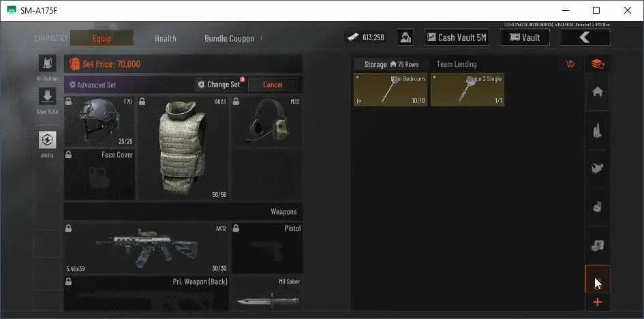Image resolution: width=644 pixels, height=319 pixels.
Task: Select the Single key item with 1/1
Action: (x=467, y=89)
